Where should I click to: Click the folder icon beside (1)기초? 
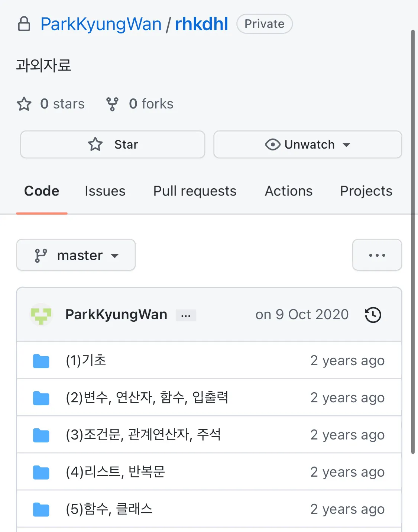tap(41, 360)
